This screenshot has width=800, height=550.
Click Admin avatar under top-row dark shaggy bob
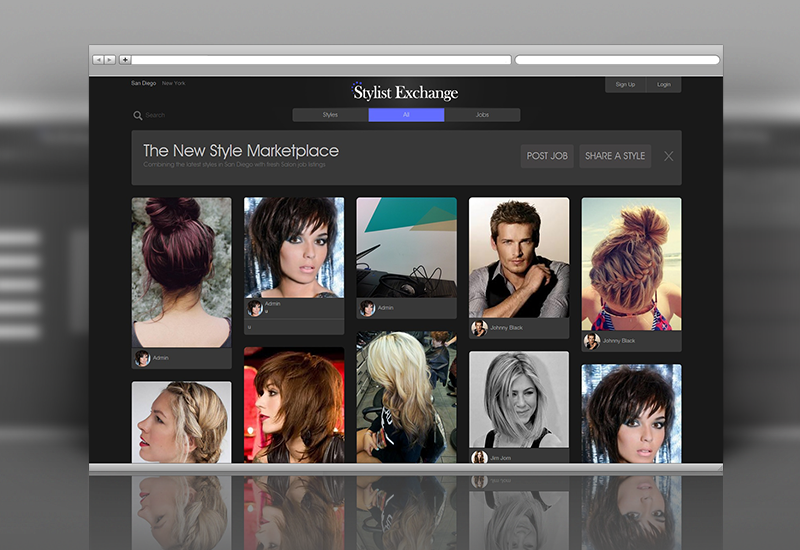255,308
